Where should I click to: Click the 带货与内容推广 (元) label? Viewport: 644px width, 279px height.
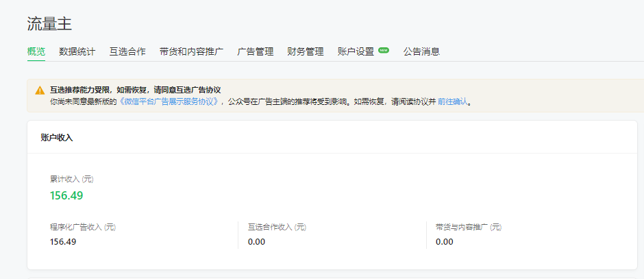click(x=469, y=227)
